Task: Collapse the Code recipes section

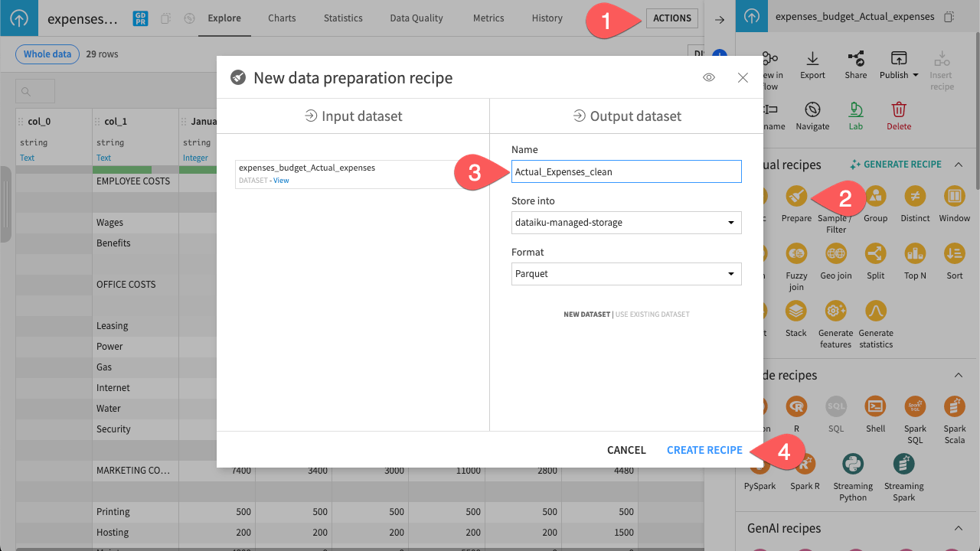Action: click(958, 375)
